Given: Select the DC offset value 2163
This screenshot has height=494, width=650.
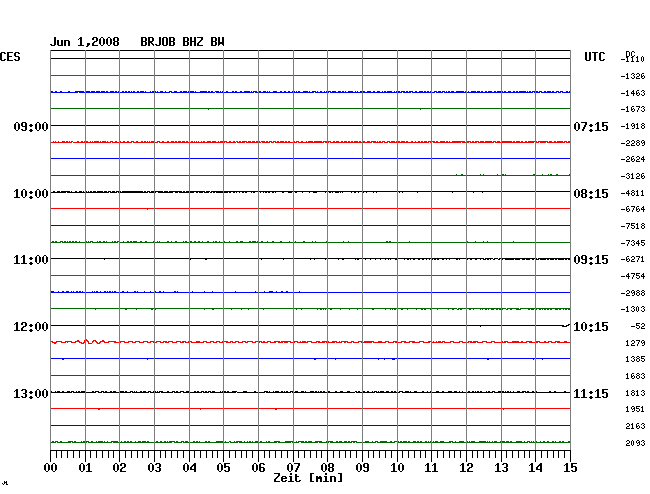Looking at the screenshot, I should coord(635,426).
